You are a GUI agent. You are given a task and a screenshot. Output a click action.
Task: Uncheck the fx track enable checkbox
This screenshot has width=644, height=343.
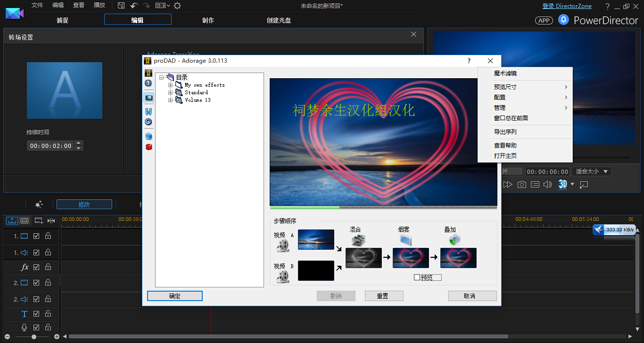[x=36, y=267]
